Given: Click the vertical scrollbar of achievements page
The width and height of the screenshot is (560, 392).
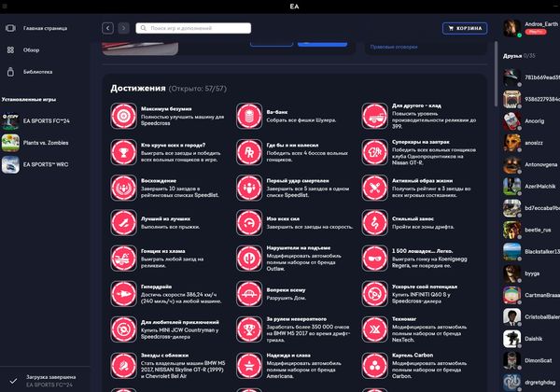Looking at the screenshot, I should [496, 74].
